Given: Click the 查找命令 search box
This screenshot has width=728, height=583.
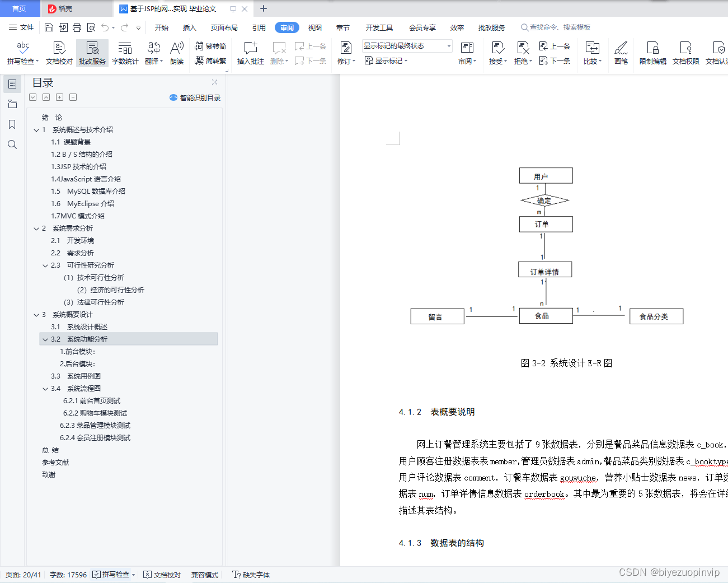Looking at the screenshot, I should [556, 27].
